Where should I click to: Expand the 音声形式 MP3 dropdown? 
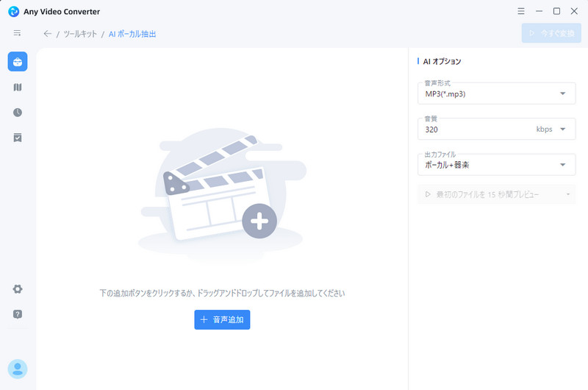[497, 93]
